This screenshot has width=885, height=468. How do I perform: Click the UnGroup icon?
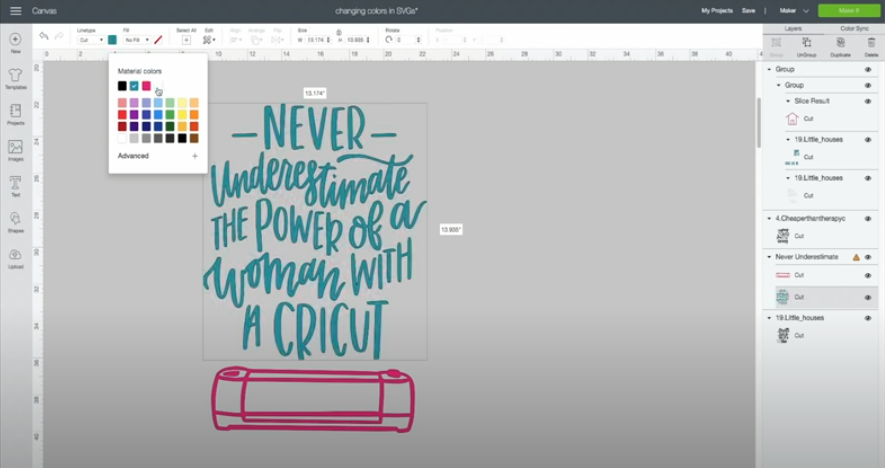807,46
